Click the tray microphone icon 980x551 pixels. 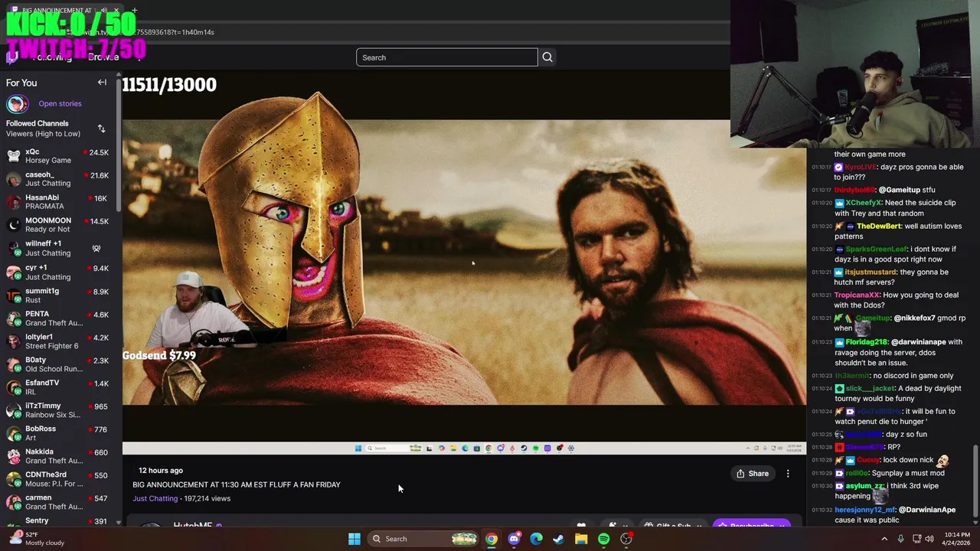click(x=901, y=539)
